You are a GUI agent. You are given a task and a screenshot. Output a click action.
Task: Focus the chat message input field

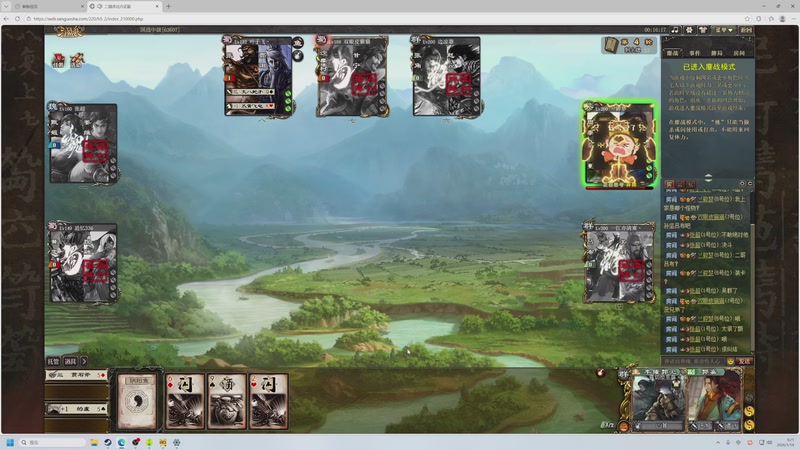pos(694,361)
